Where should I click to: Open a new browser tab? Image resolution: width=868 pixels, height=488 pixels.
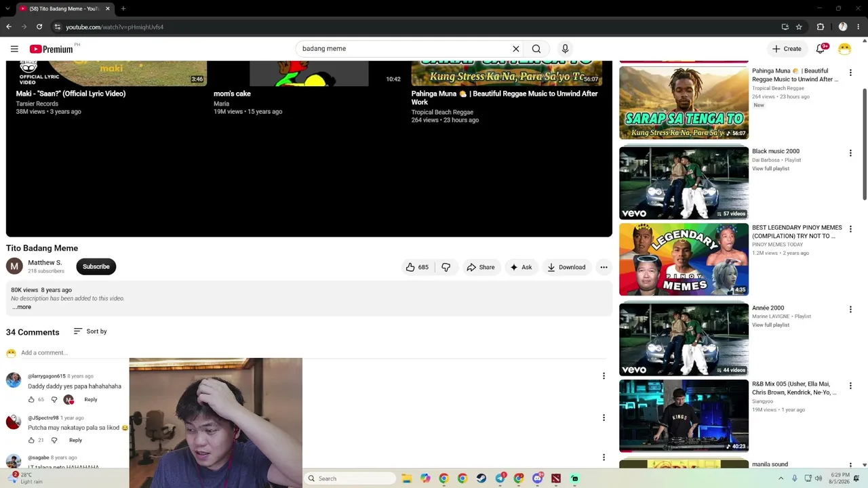tap(123, 9)
